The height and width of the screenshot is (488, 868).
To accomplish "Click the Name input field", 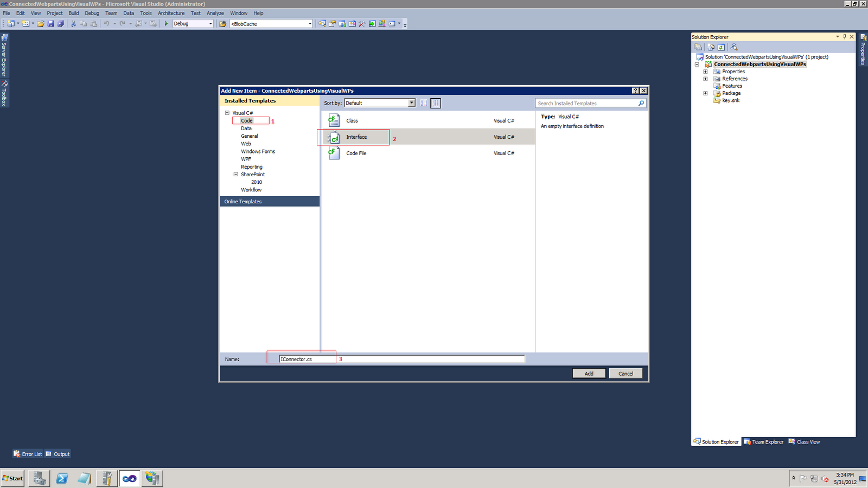I will pos(401,359).
